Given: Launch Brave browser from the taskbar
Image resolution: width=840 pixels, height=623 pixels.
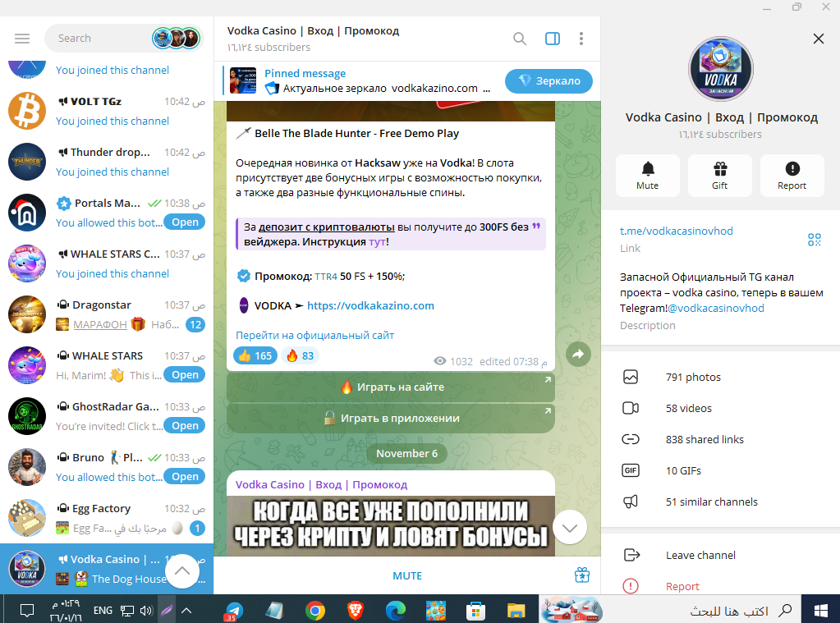Looking at the screenshot, I should click(x=356, y=610).
